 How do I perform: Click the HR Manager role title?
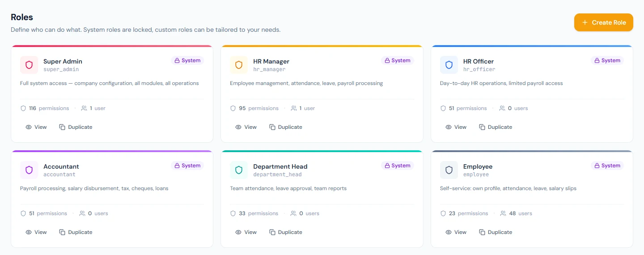pyautogui.click(x=271, y=61)
